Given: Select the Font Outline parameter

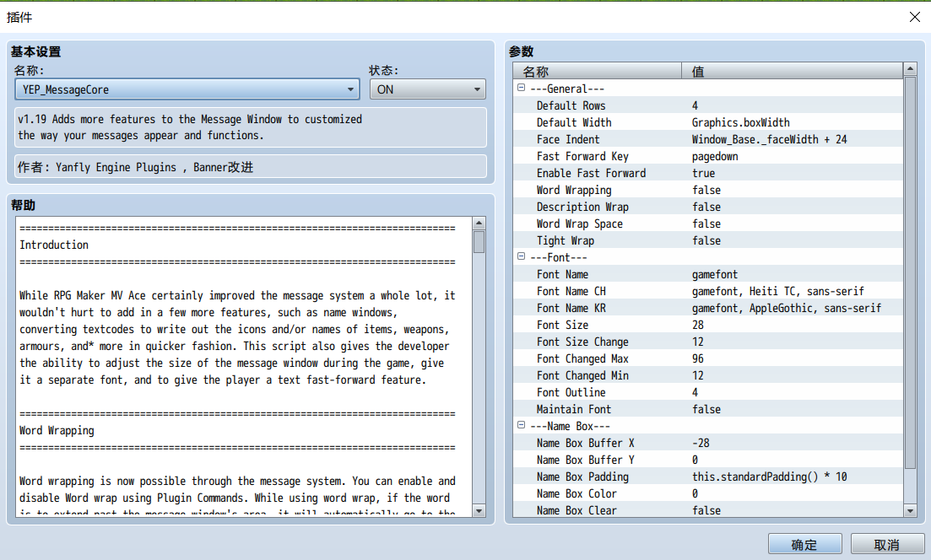Looking at the screenshot, I should 708,392.
